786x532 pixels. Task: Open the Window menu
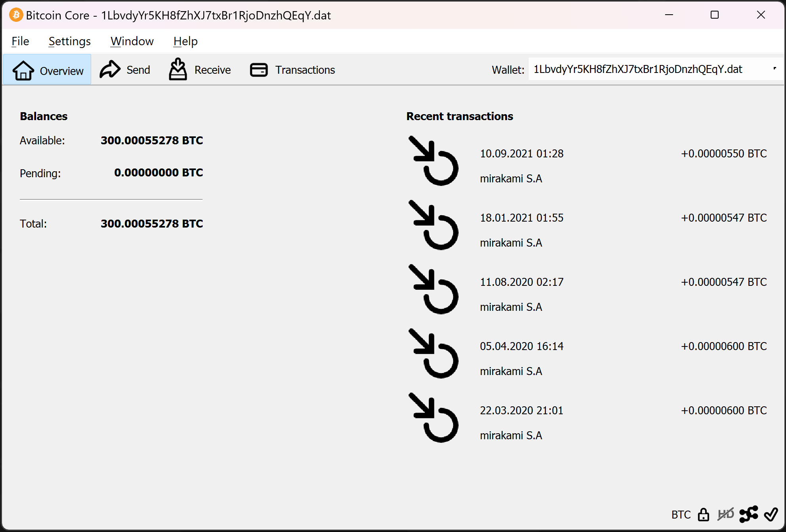coord(132,41)
